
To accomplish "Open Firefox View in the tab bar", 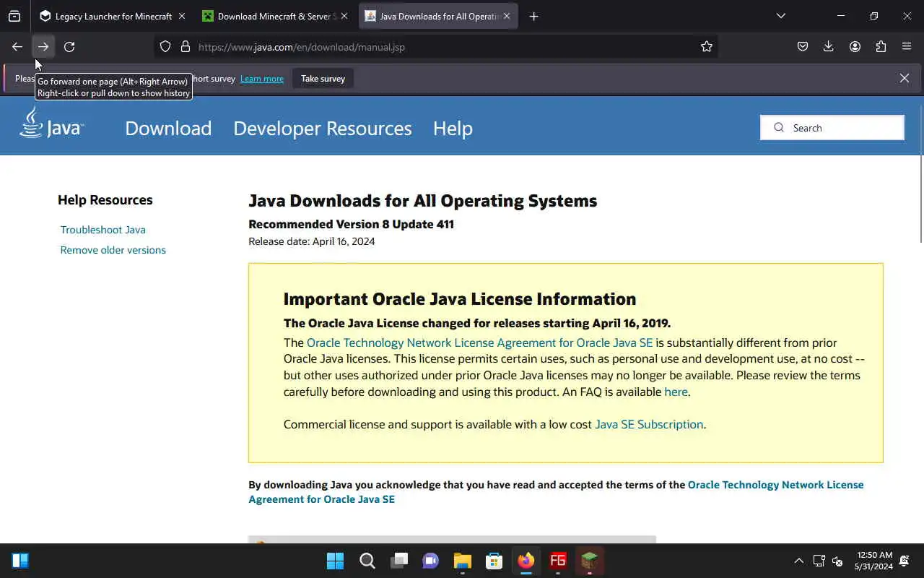I will coord(14,16).
